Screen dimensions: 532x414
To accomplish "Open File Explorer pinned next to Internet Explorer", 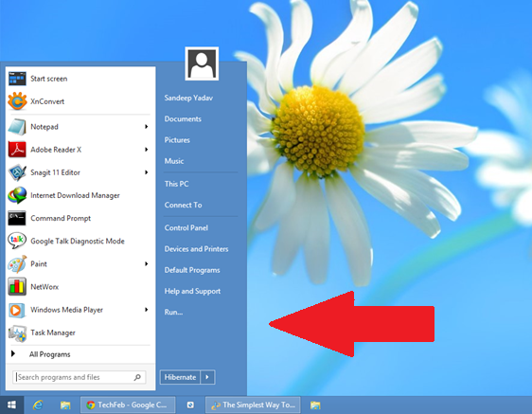I will point(65,405).
